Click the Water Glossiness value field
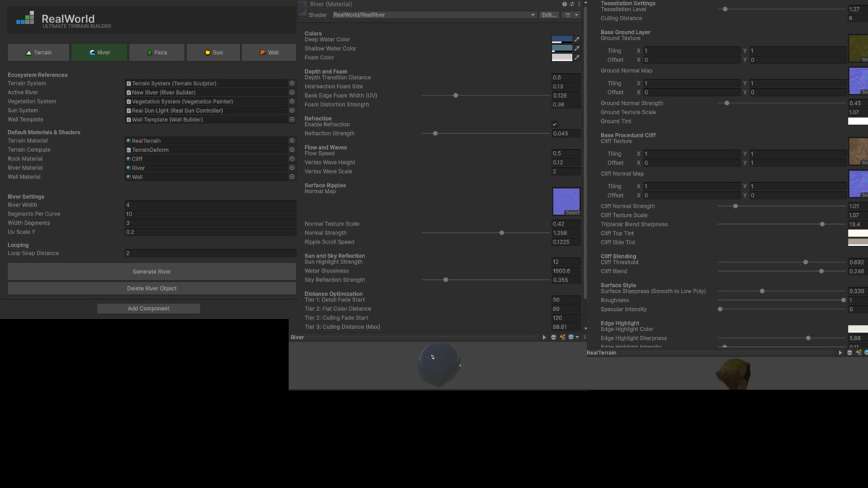This screenshot has height=488, width=868. point(566,271)
